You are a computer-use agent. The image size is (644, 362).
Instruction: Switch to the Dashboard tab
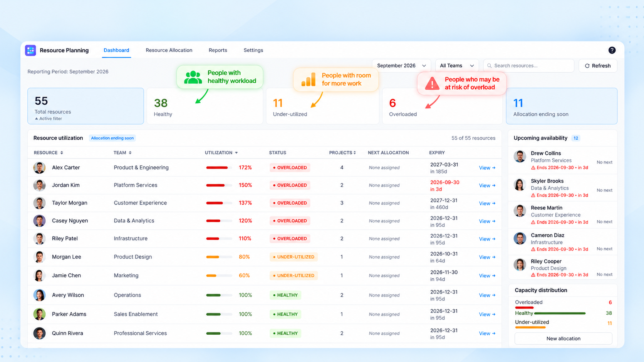click(x=116, y=50)
